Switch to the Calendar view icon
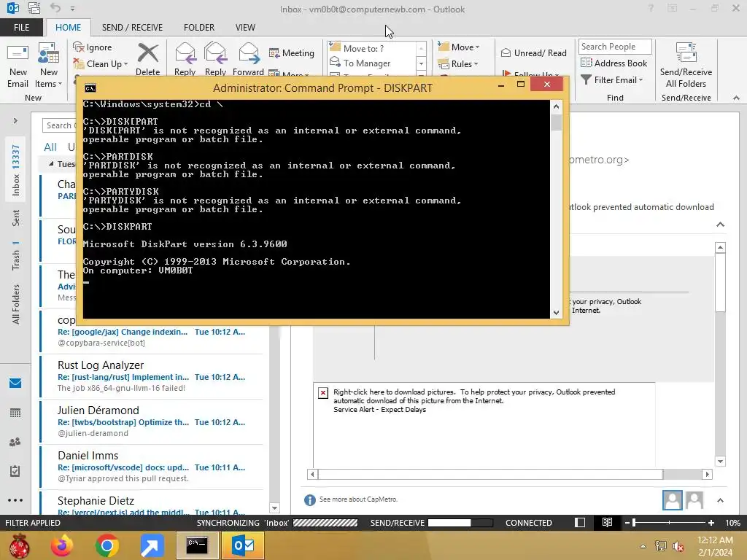 15,413
